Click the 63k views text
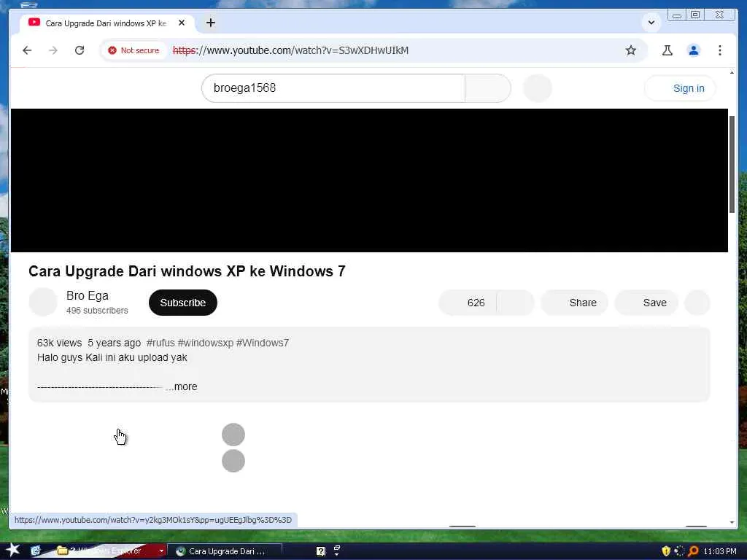747x560 pixels. 59,343
